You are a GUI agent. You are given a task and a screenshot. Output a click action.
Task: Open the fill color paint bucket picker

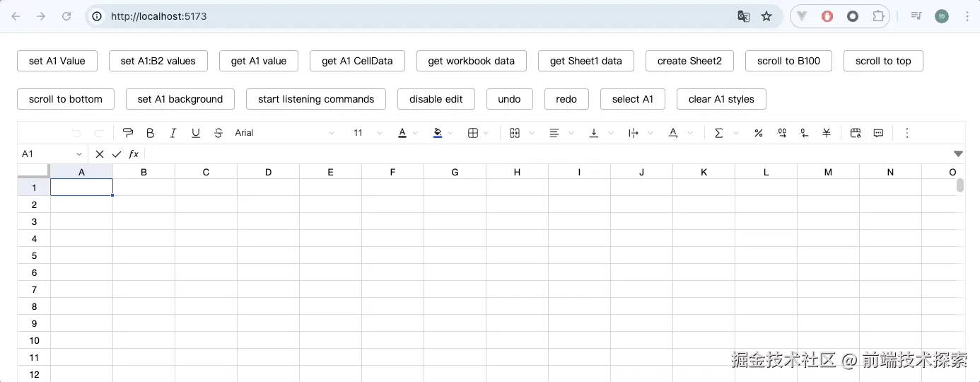[438, 133]
